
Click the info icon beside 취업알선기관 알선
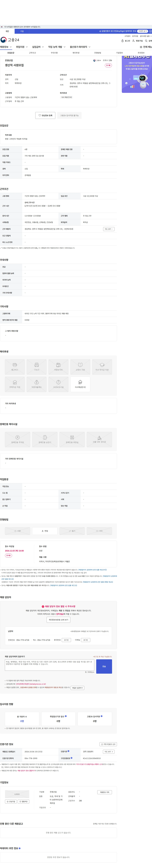(x=66, y=716)
